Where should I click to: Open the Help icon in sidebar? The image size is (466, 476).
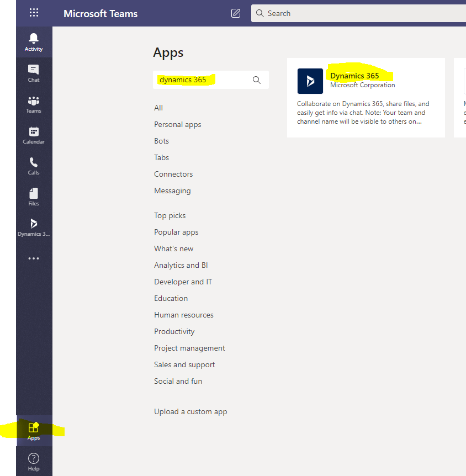pyautogui.click(x=34, y=461)
